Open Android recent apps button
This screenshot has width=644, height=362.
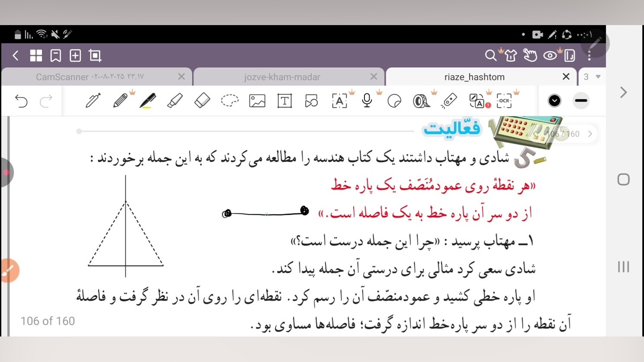tap(624, 266)
